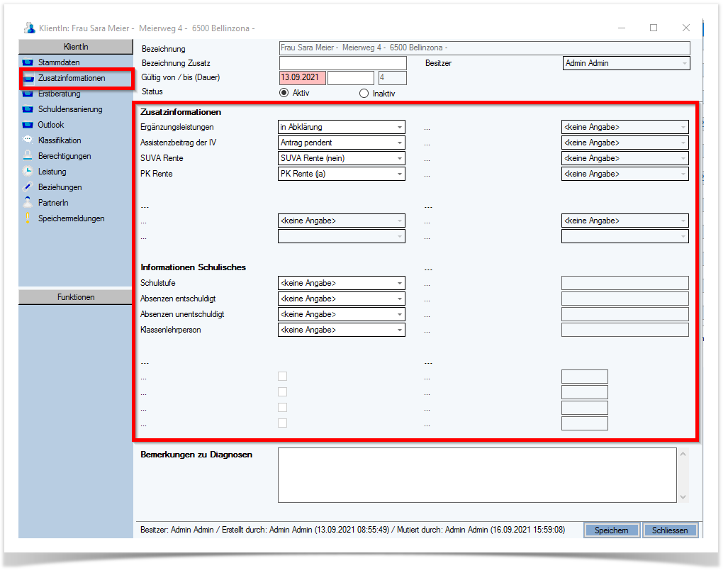Open right-side dropdown in the Ergänzungsleistungen row

tap(625, 127)
